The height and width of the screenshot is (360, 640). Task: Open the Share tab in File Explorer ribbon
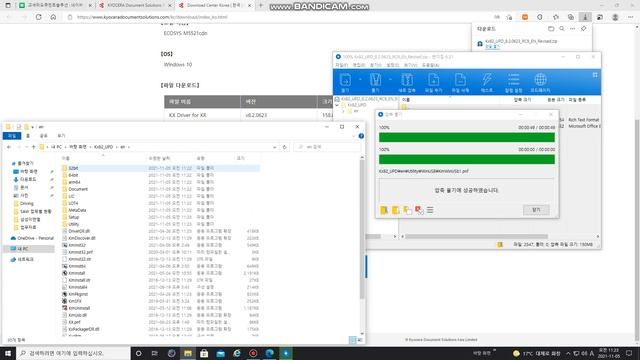click(44, 136)
